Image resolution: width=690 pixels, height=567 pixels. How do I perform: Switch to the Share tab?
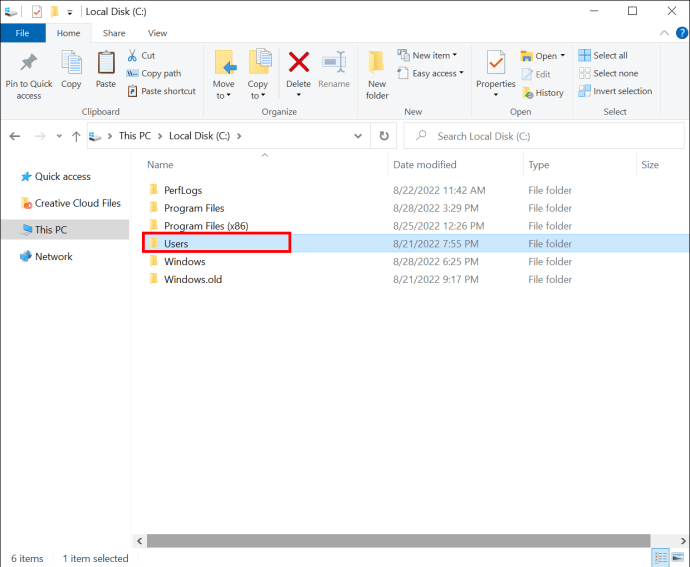[x=114, y=33]
